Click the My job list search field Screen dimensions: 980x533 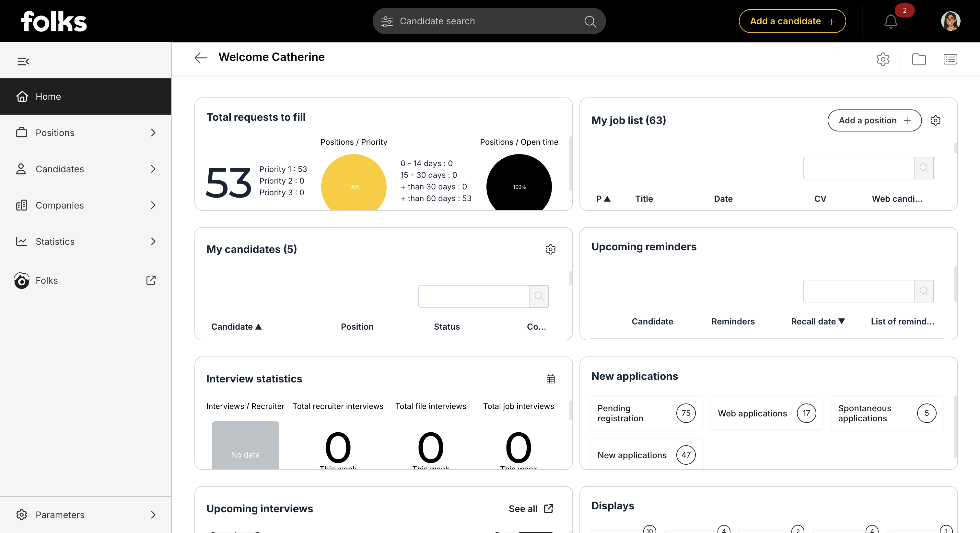pos(859,168)
